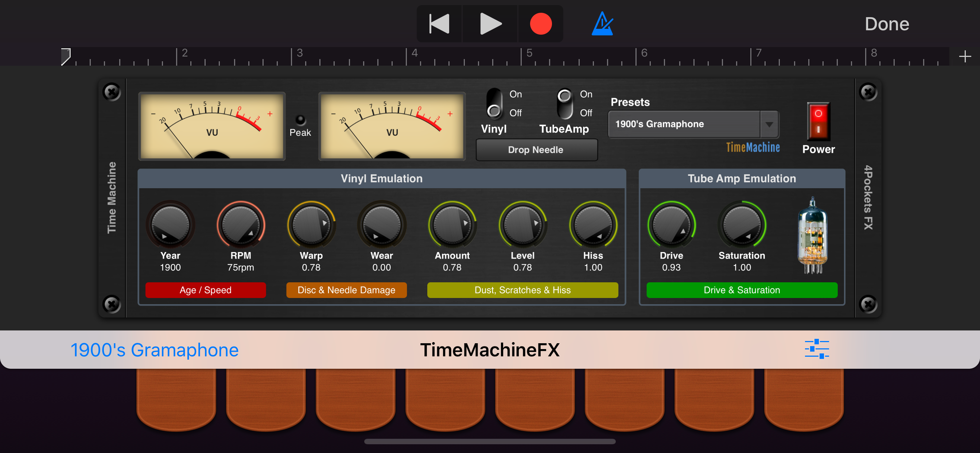The image size is (980, 453).
Task: Open the Presets dropdown arrow
Action: pos(769,124)
